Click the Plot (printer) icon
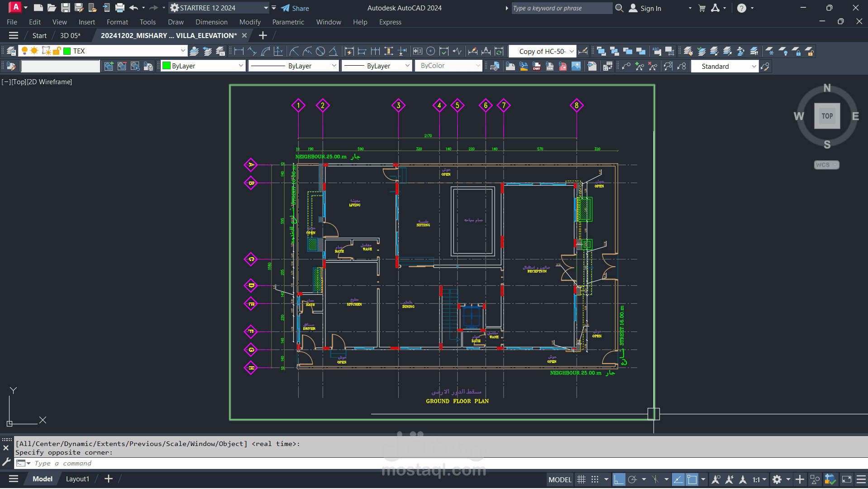 120,8
